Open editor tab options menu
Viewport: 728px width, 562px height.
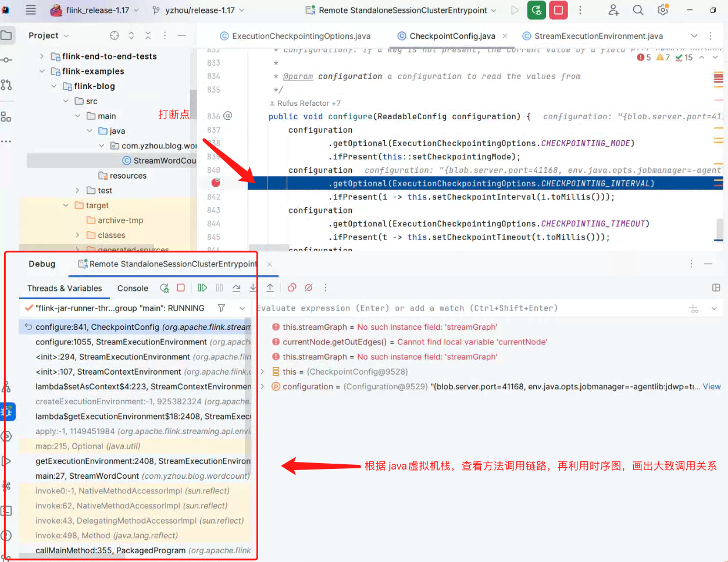pos(711,36)
